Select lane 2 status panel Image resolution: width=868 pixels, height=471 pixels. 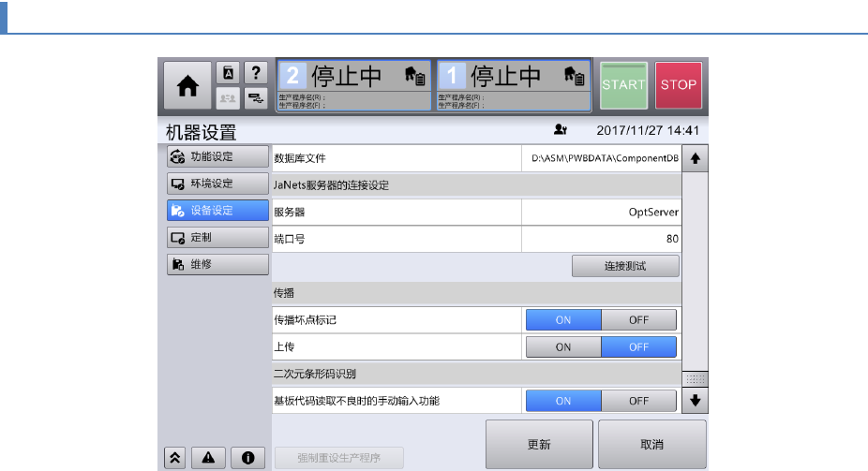click(353, 85)
